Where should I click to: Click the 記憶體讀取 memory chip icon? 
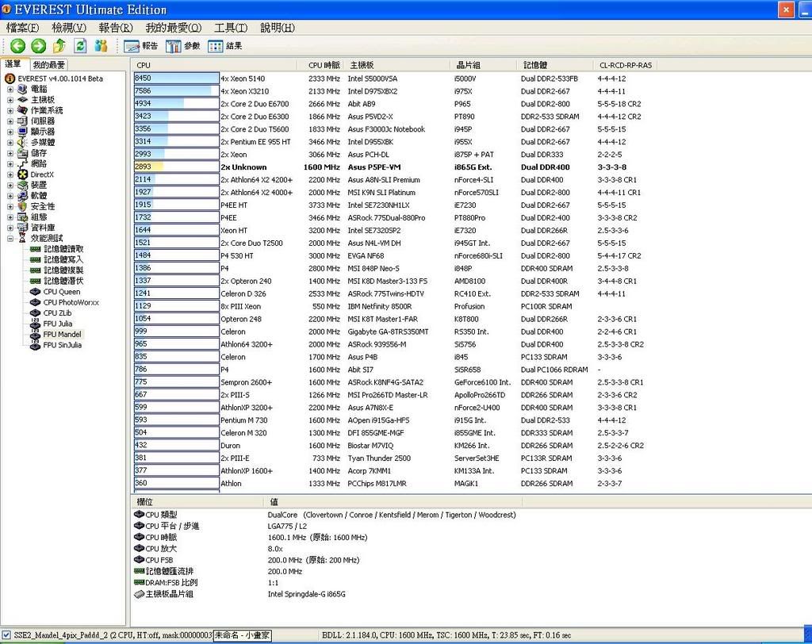click(x=35, y=249)
